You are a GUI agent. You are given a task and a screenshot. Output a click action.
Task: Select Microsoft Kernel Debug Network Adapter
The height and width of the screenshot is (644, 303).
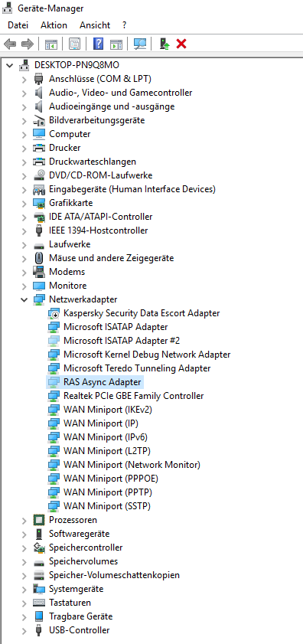147,355
